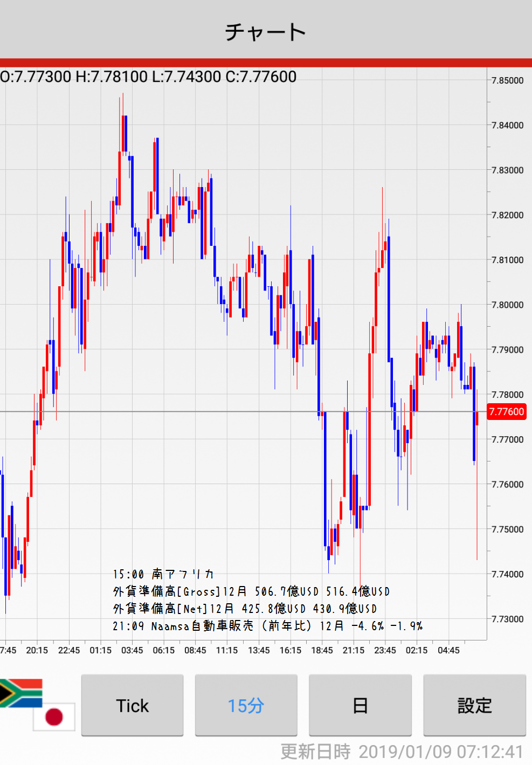Tap the Naamsa自動車販売 news line
This screenshot has width=532, height=765.
pyautogui.click(x=267, y=626)
